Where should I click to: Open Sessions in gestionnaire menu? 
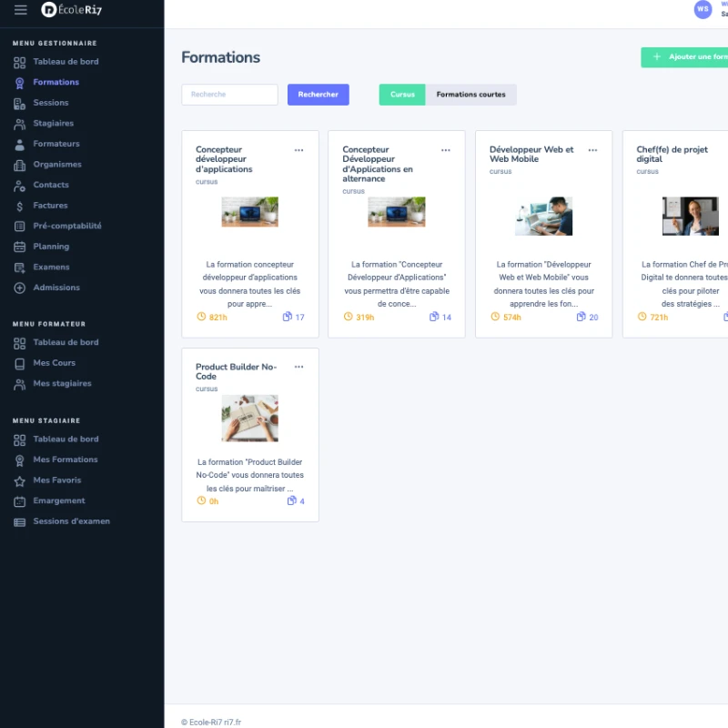[x=51, y=103]
